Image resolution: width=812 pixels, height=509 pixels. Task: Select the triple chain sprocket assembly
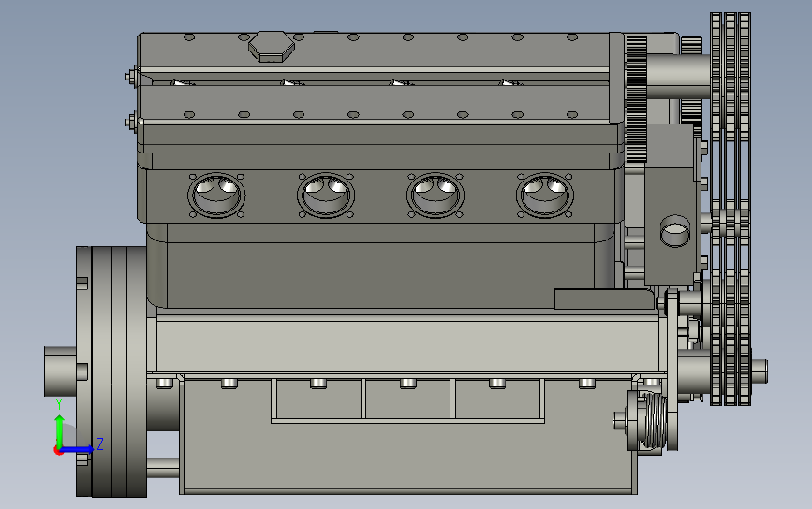point(731,209)
